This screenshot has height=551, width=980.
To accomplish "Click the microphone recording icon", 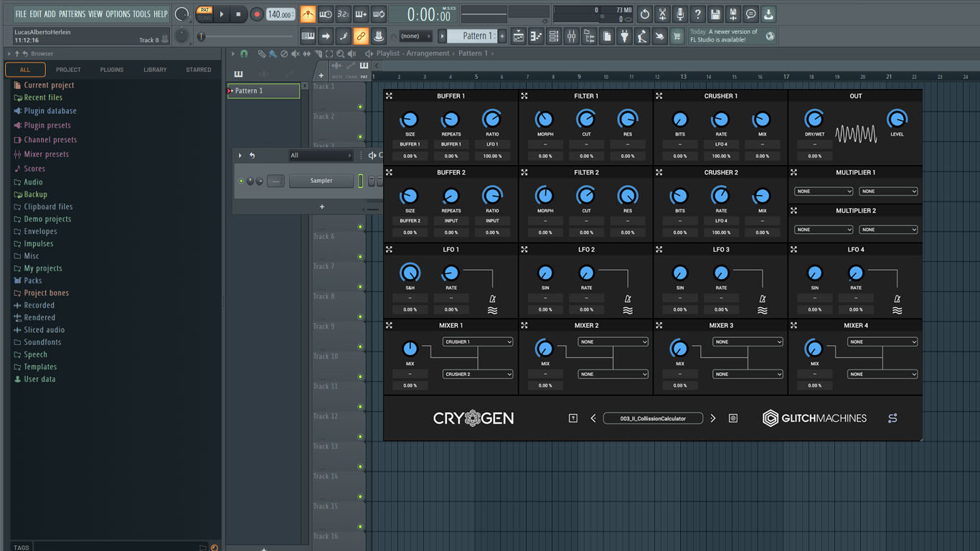I will point(680,14).
